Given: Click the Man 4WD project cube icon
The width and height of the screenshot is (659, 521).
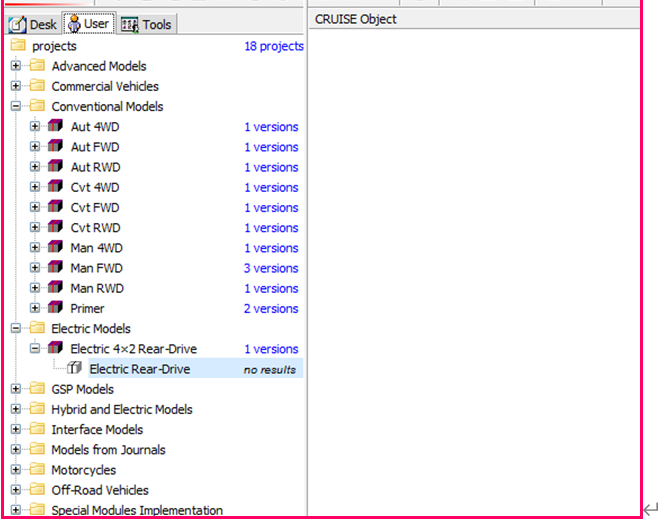Looking at the screenshot, I should pos(55,246).
